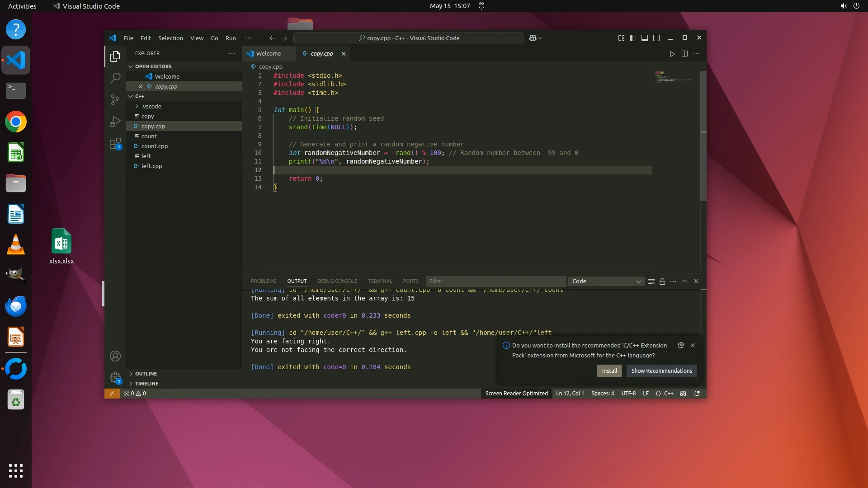Click Show Recommendations button
Image resolution: width=868 pixels, height=488 pixels.
[661, 371]
